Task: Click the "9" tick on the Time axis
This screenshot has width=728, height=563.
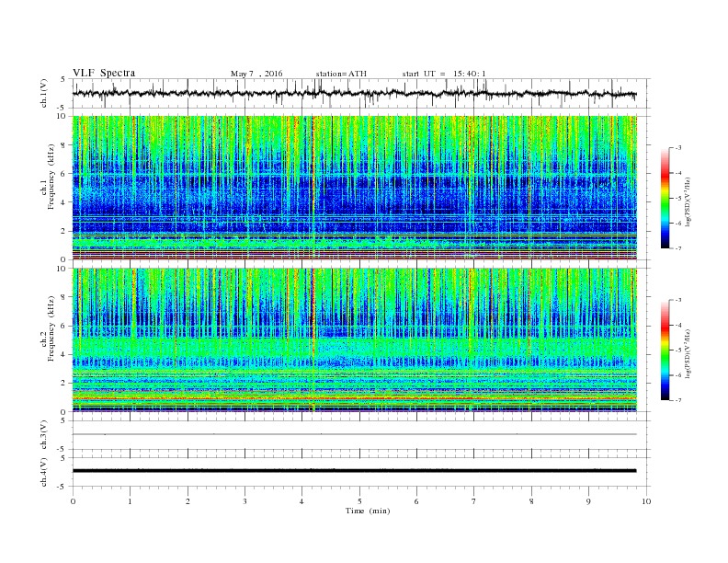Action: tap(588, 501)
